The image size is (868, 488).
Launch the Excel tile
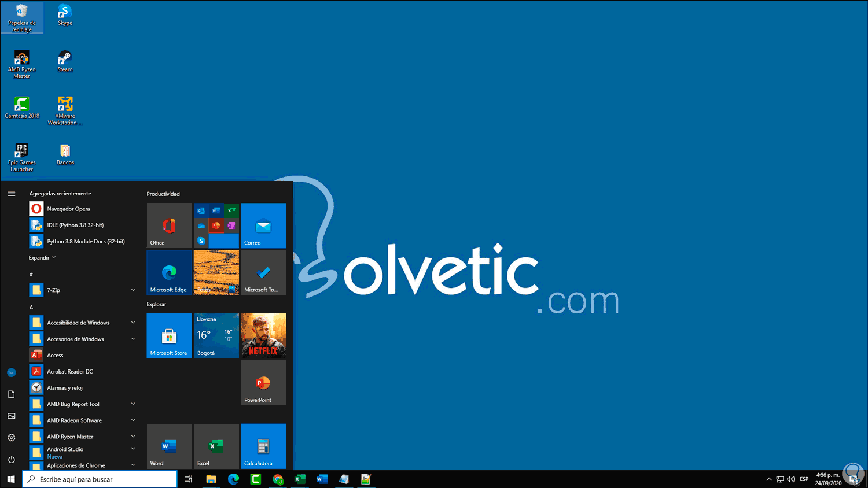coord(216,446)
